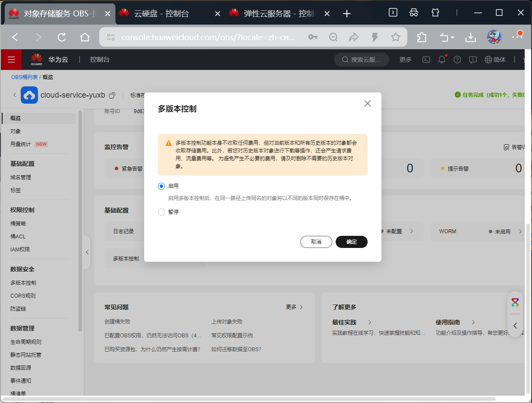Open 用量统计 in the sidebar
This screenshot has width=532, height=403.
pyautogui.click(x=21, y=144)
